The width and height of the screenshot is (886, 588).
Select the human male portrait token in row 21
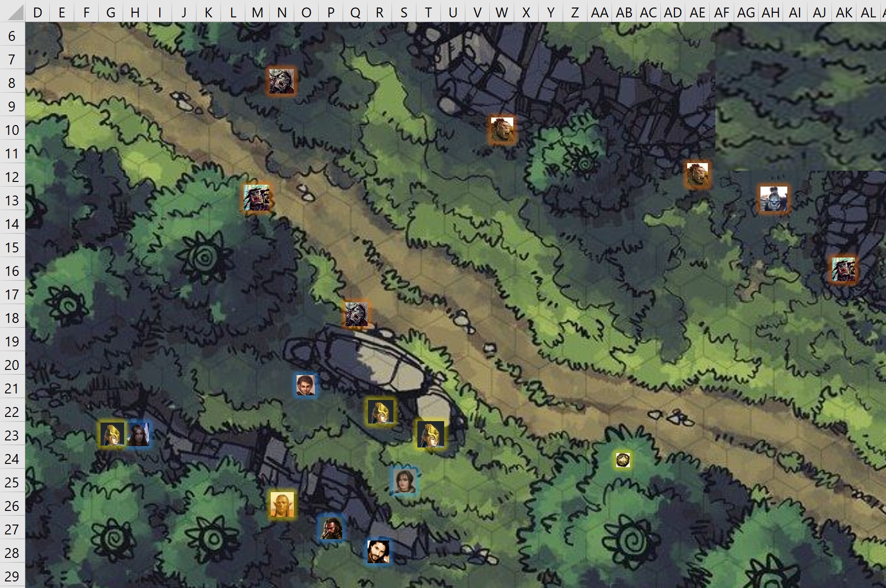click(x=306, y=385)
